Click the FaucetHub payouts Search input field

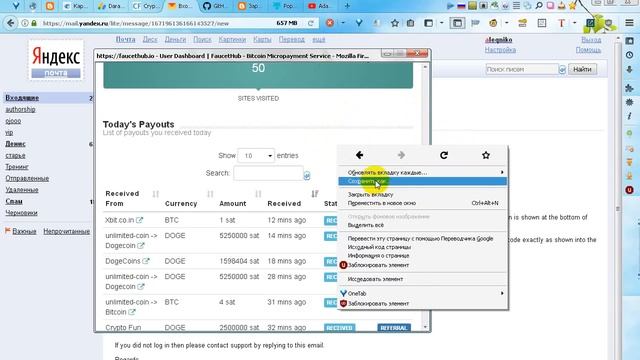pos(268,173)
